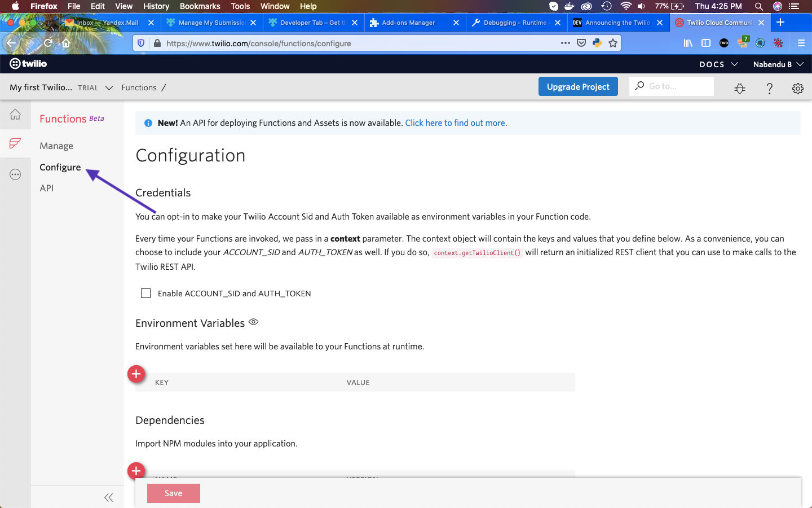Open the History menu in menu bar
Image resolution: width=812 pixels, height=508 pixels.
coord(156,6)
